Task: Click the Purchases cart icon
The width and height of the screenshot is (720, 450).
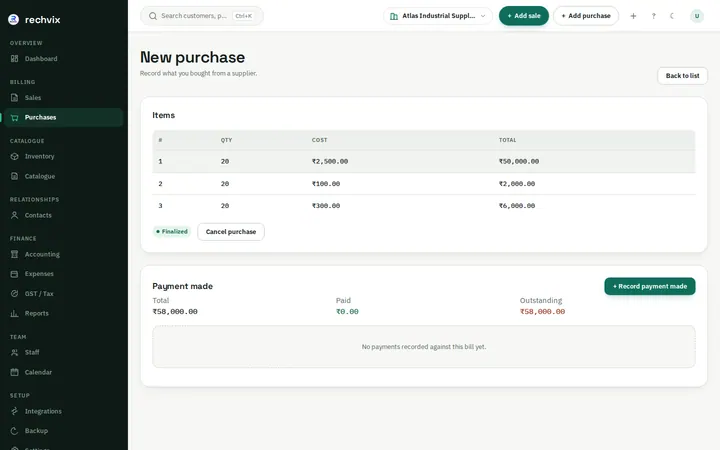Action: point(15,118)
